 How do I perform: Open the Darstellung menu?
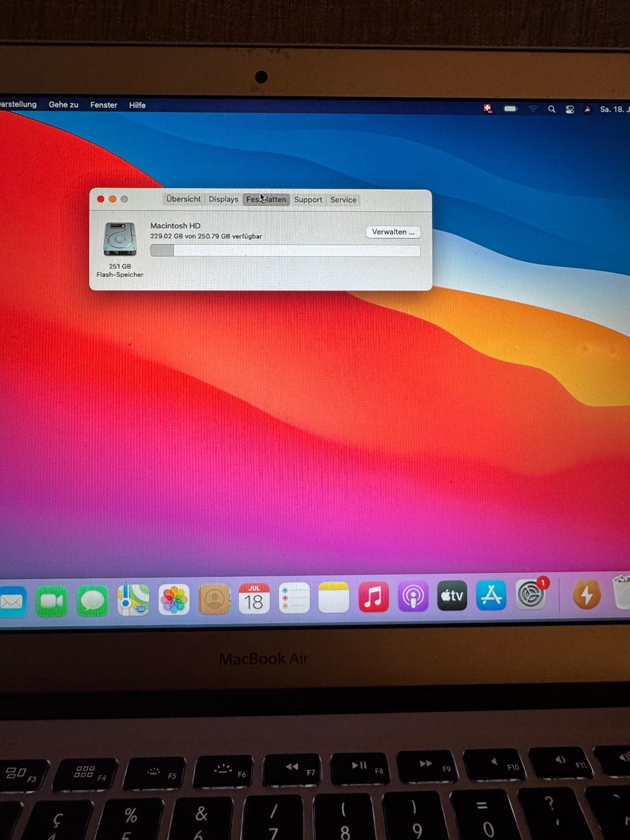coord(18,104)
